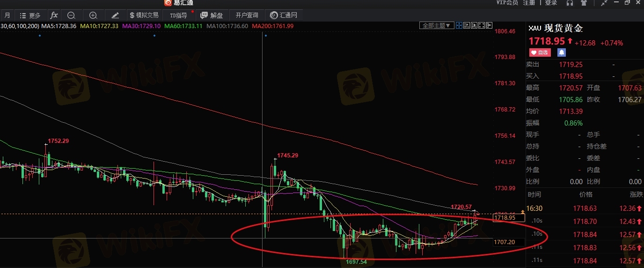Screen dimensions: 644x268
Task: Zoom in the chart with plus magnifier
Action: (93, 15)
